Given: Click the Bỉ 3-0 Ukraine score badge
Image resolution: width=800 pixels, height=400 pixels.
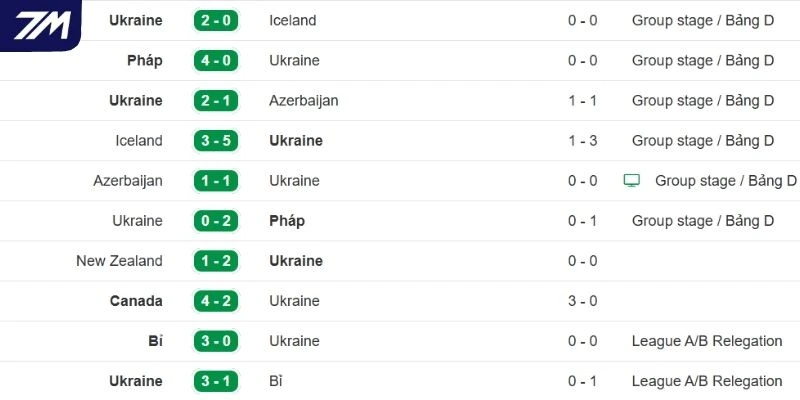Looking at the screenshot, I should click(216, 341).
